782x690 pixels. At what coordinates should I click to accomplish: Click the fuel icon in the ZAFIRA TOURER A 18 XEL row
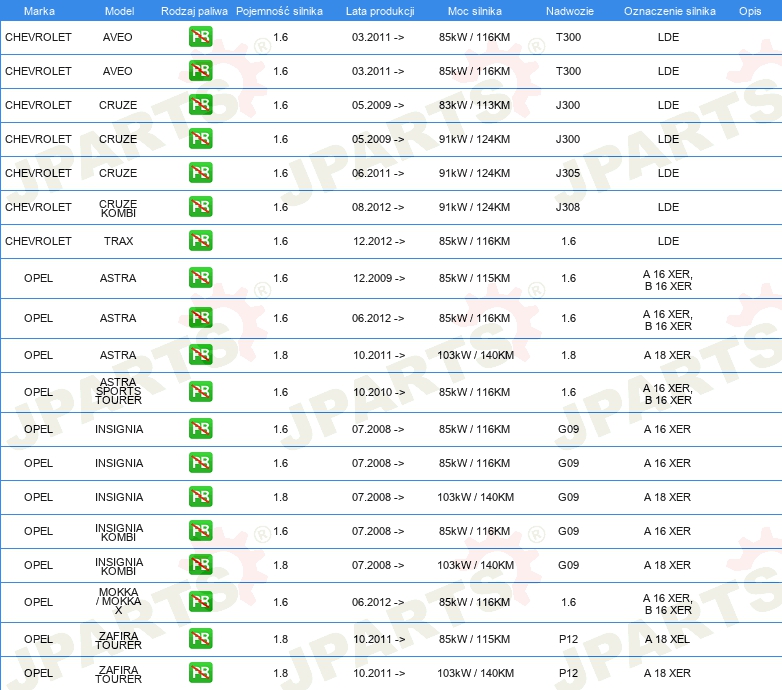point(200,639)
